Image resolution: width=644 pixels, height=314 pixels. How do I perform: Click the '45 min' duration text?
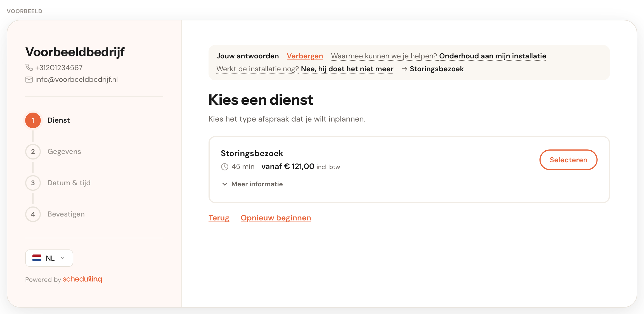coord(243,167)
